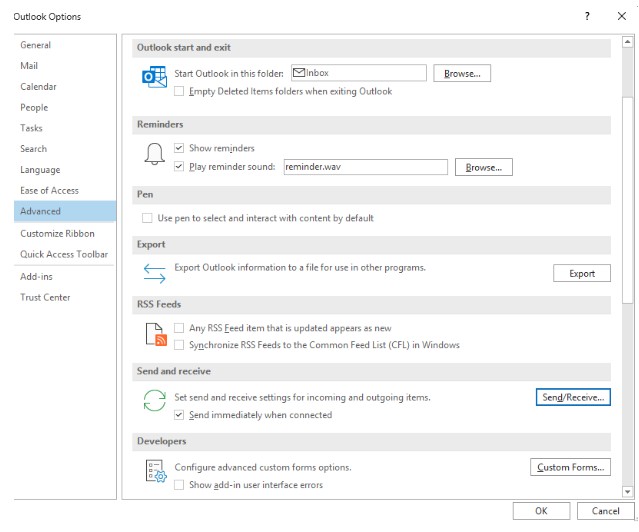
Task: Click the Outlook logo icon
Action: 154,77
